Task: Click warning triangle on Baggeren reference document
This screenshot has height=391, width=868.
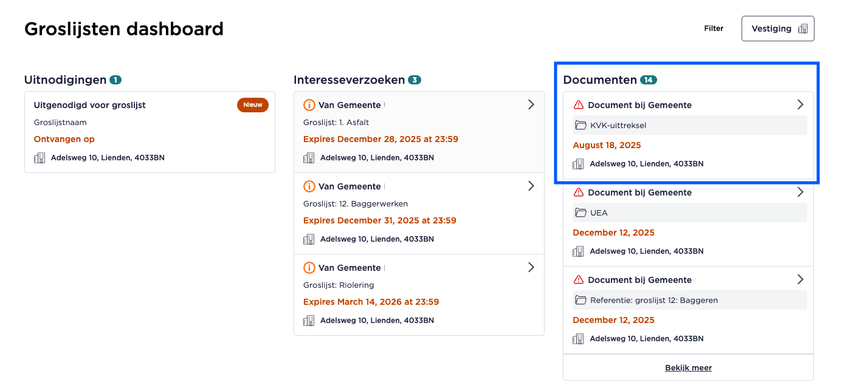Action: [x=579, y=280]
